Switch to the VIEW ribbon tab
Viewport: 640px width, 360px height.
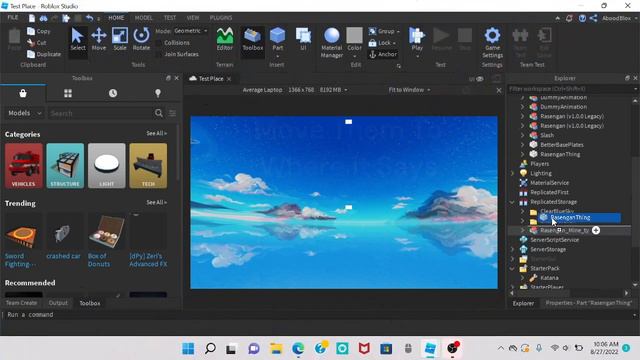(x=193, y=18)
